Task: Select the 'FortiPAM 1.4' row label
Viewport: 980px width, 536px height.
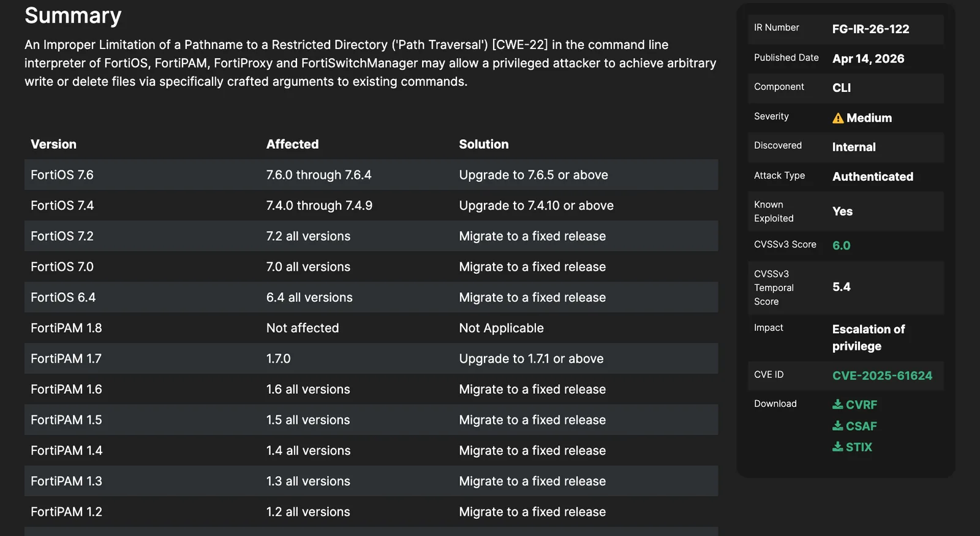Action: click(x=66, y=451)
